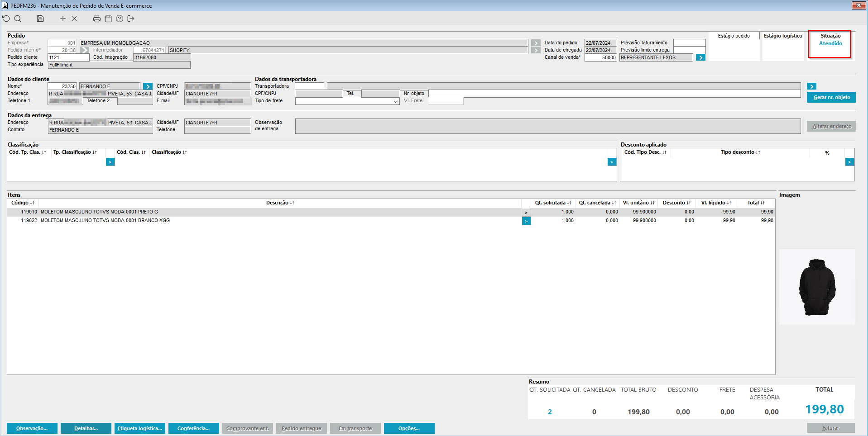Sort items by Descrição column
868x436 pixels.
click(280, 203)
